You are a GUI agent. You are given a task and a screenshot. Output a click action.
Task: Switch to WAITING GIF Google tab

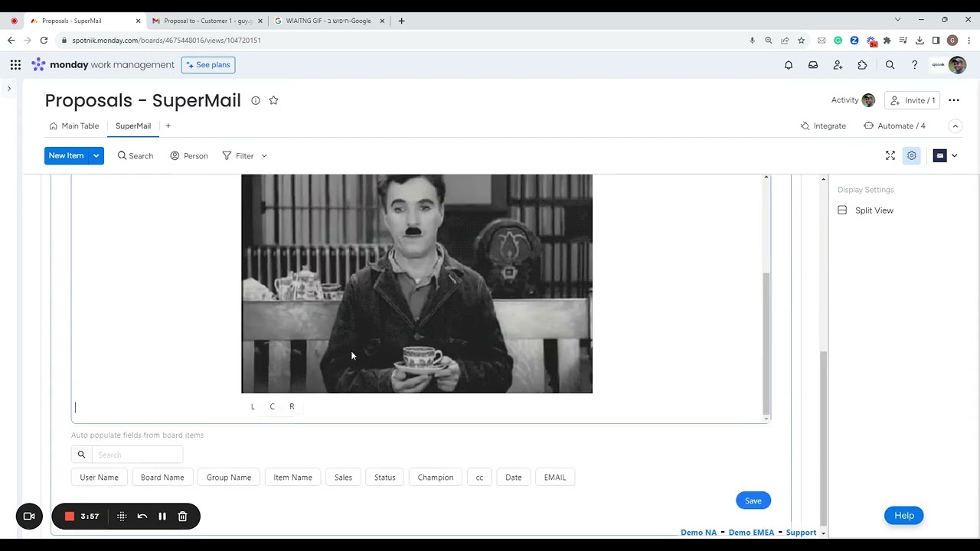328,21
